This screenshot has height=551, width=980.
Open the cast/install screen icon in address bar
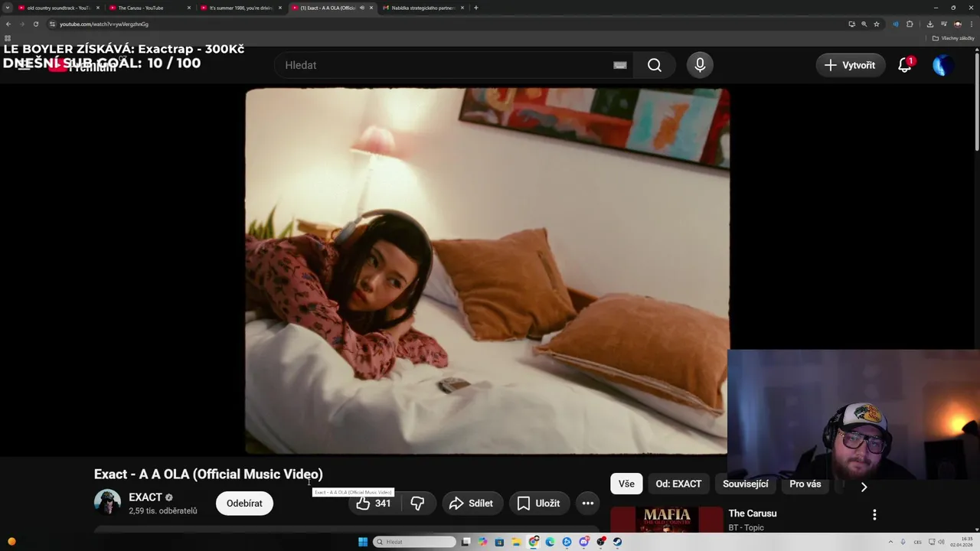click(x=851, y=24)
